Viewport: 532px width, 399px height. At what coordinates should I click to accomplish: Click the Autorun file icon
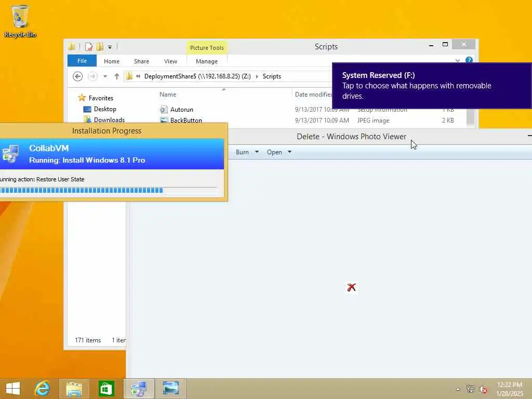click(x=164, y=109)
